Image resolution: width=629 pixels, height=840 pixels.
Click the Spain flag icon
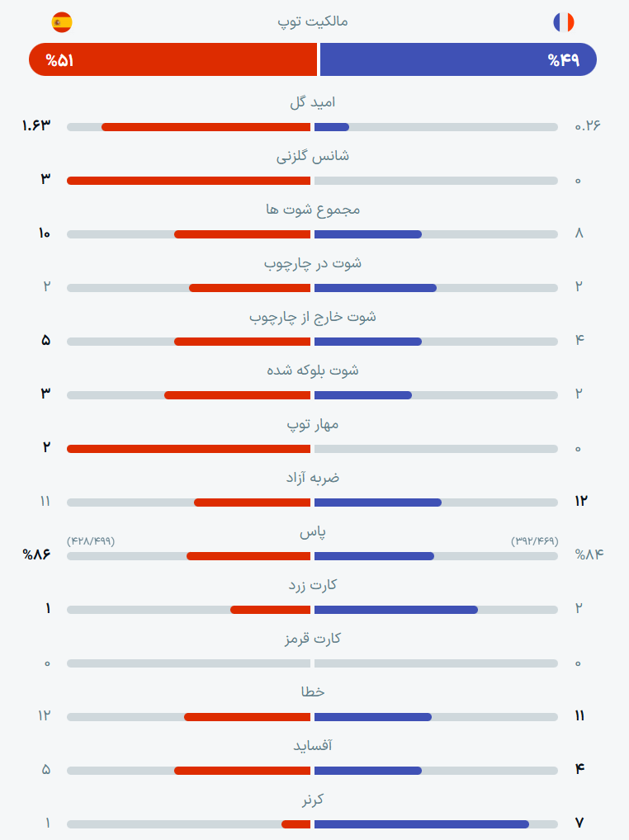[x=62, y=22]
